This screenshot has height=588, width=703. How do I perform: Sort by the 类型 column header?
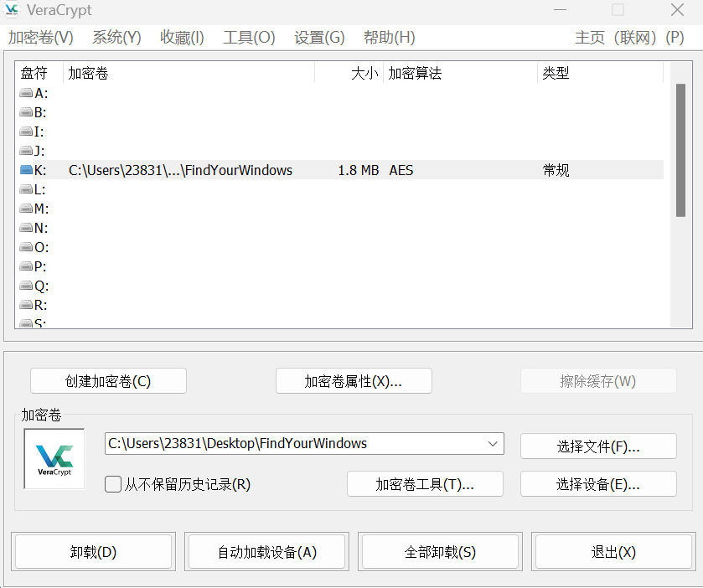pos(600,73)
